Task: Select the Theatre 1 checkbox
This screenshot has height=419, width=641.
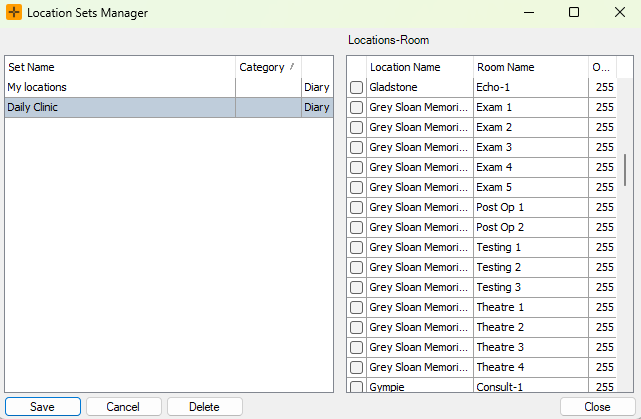Action: [x=356, y=308]
